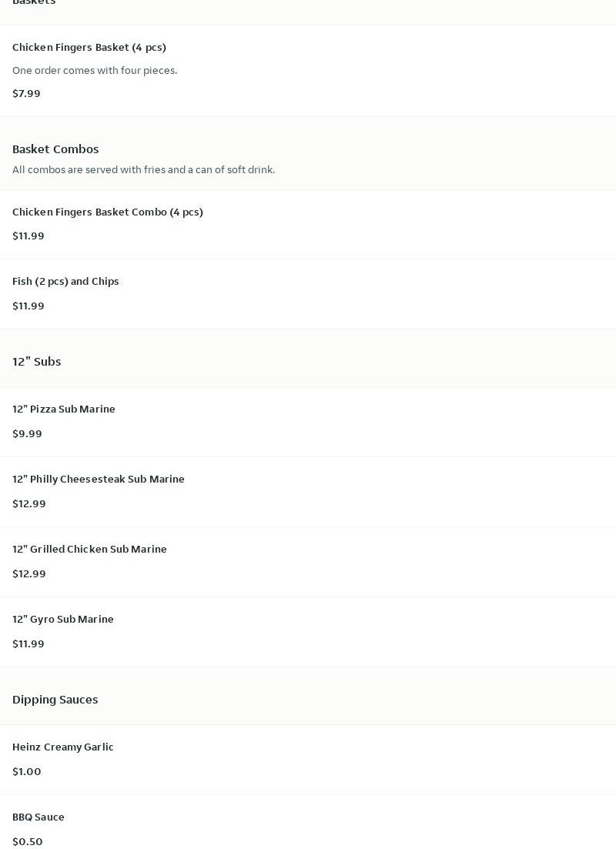This screenshot has height=849, width=616.
Task: Open 12" Grilled Chicken Sub Marine
Action: point(89,549)
